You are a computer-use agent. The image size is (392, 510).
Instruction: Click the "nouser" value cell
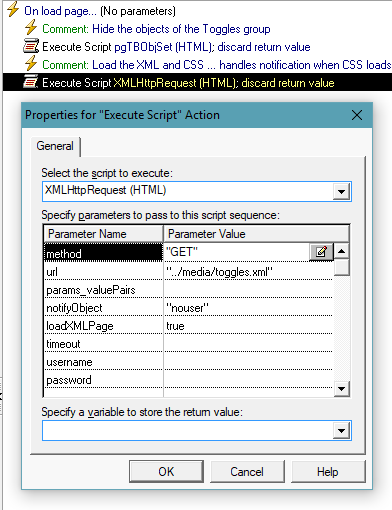(x=248, y=308)
